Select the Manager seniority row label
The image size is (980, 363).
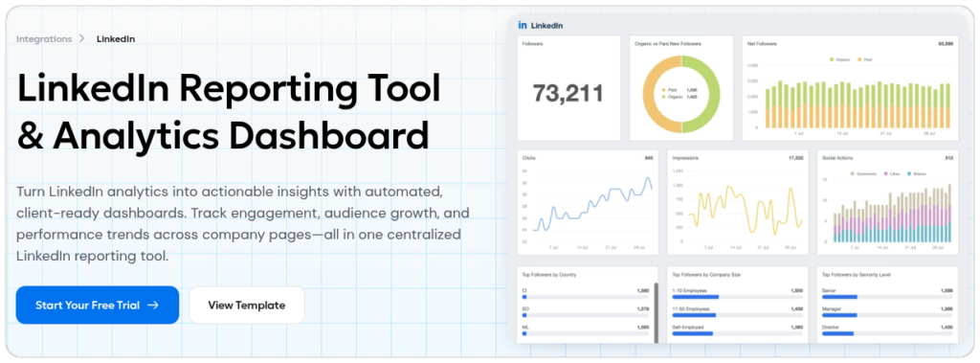tap(832, 309)
